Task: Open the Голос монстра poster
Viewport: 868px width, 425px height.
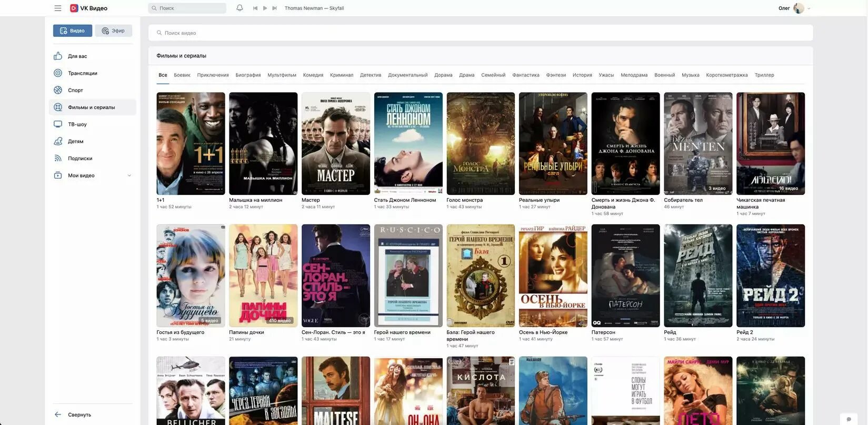Action: tap(481, 144)
